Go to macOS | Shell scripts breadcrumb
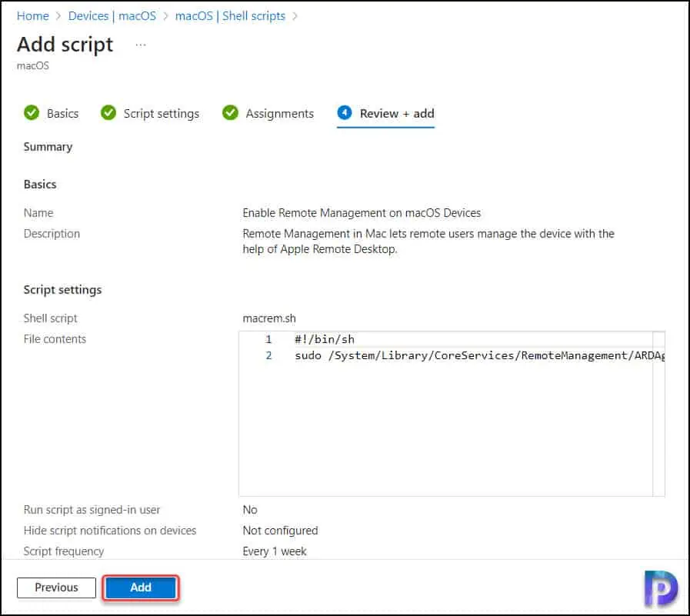The width and height of the screenshot is (690, 616). click(x=230, y=16)
